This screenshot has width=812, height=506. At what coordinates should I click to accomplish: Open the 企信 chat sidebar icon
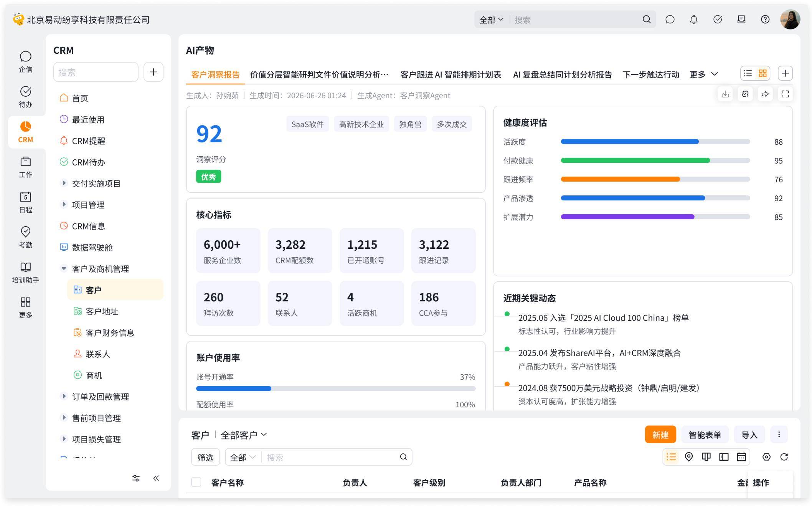[x=25, y=61]
